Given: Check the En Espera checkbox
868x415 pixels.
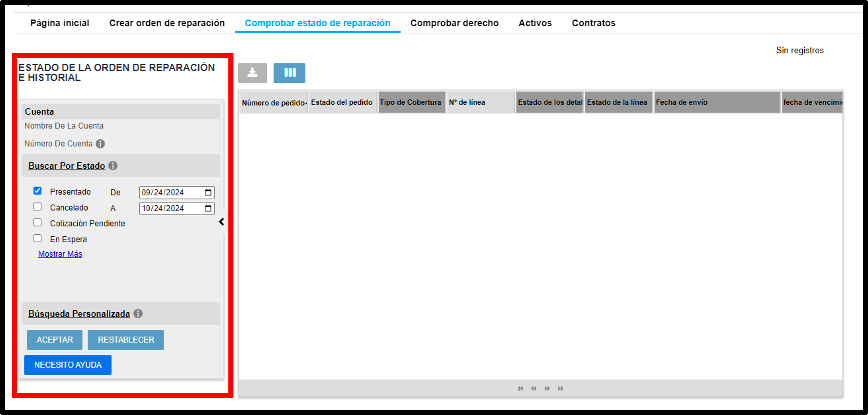Looking at the screenshot, I should point(38,238).
